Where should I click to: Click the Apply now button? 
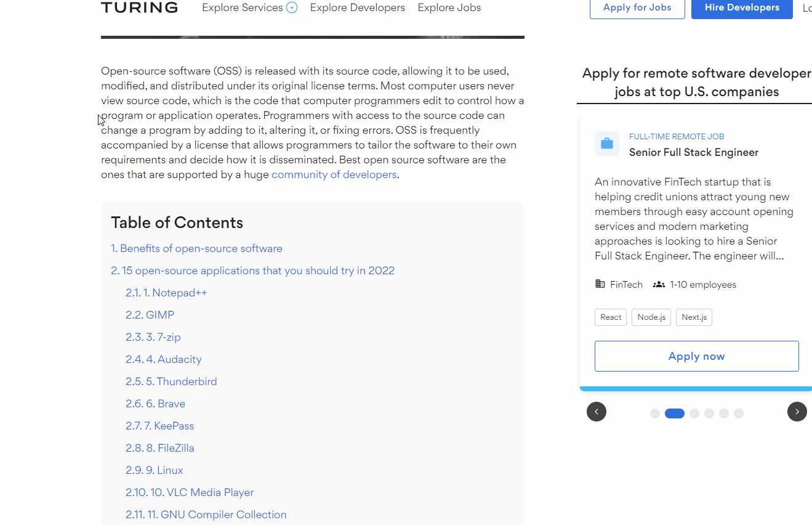click(x=697, y=356)
